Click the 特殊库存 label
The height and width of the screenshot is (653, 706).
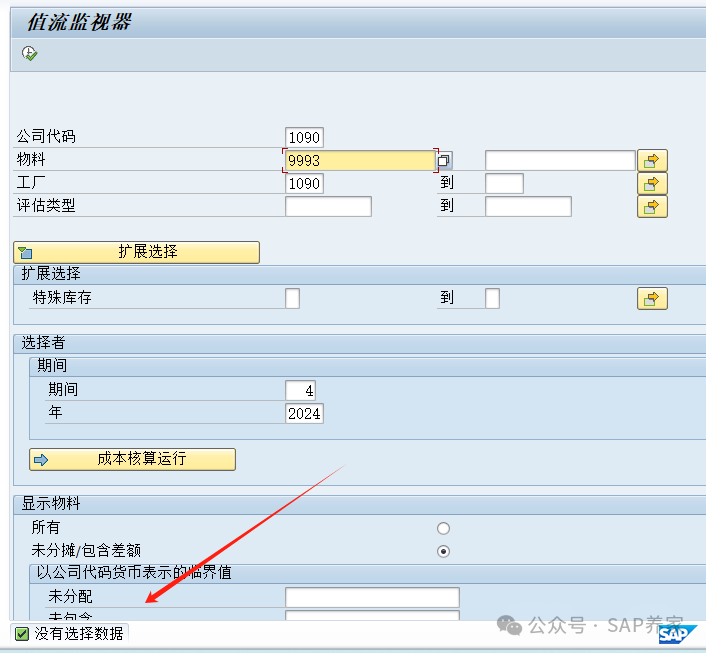[62, 298]
